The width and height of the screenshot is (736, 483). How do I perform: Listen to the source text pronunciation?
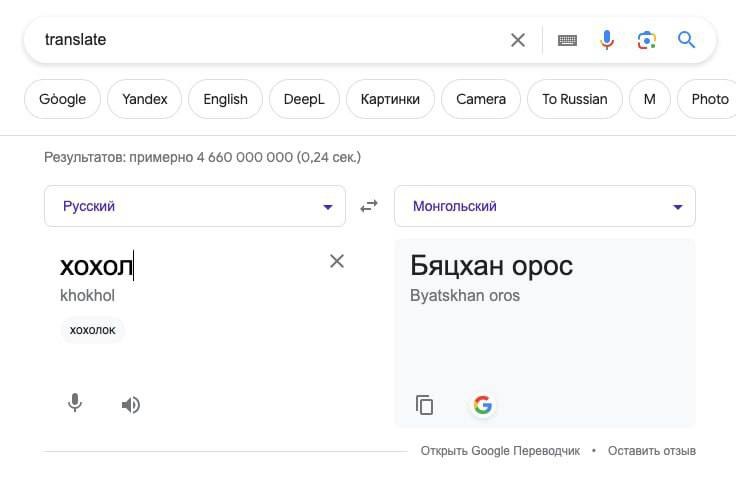point(130,405)
